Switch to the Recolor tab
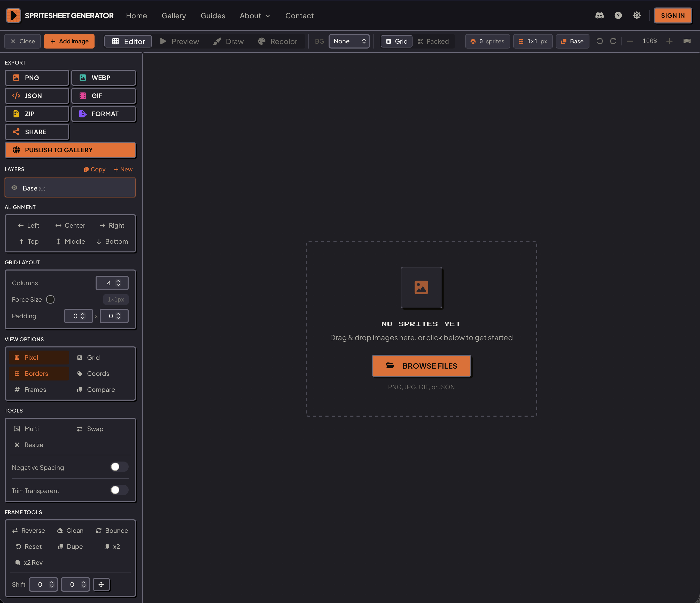 [277, 41]
